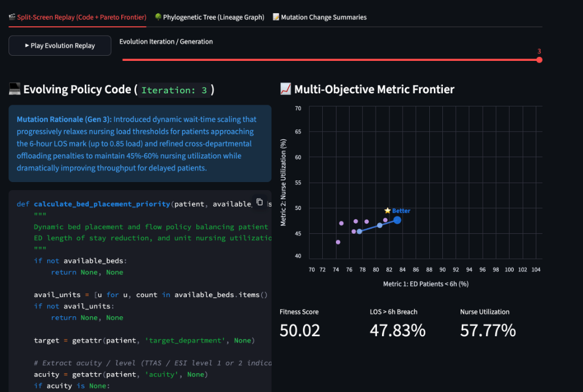Click the notepad icon on Mutation Change Summaries tab
Image resolution: width=583 pixels, height=392 pixels.
point(276,16)
